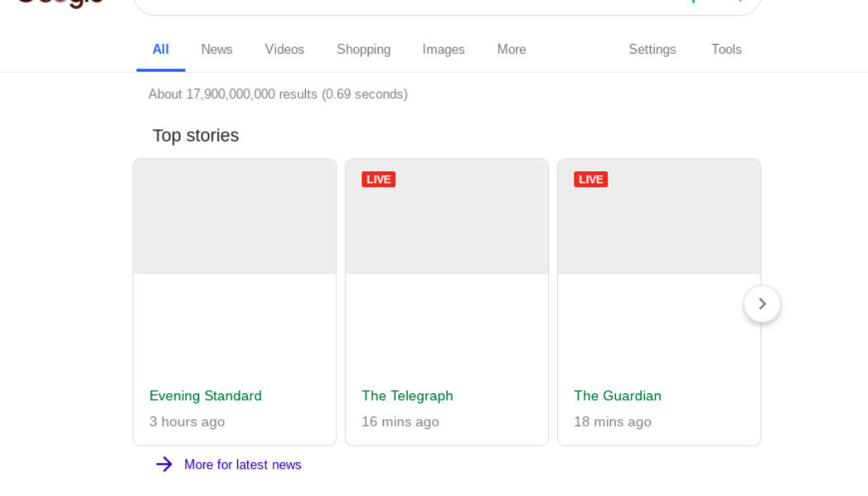Switch to the News tab
Image resolution: width=868 pixels, height=496 pixels.
[217, 50]
